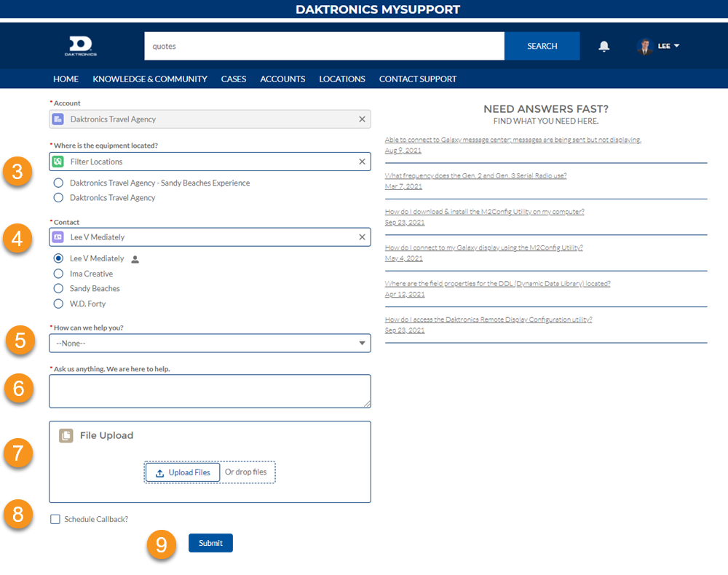Click the Daktronics logo in header

click(80, 46)
